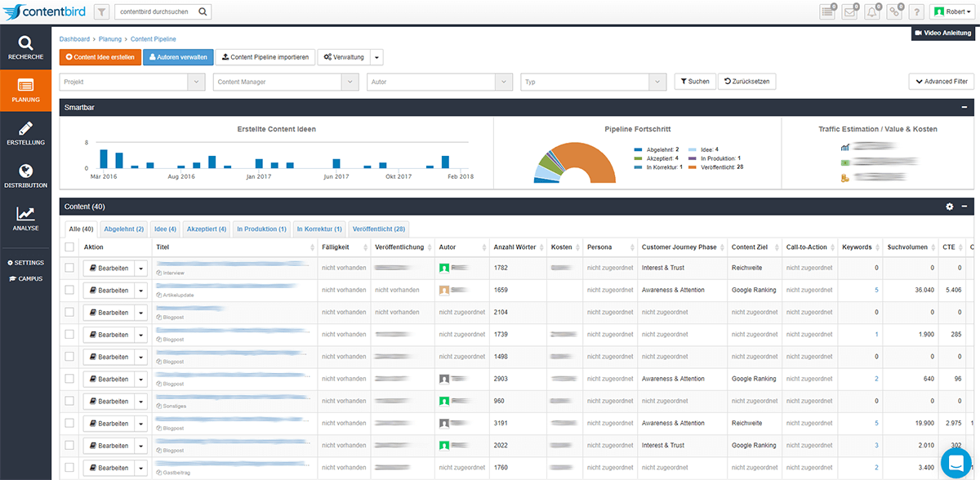Switch to the Veröffentlicht (28) tab
Viewport: 980px width, 480px height.
pyautogui.click(x=379, y=229)
